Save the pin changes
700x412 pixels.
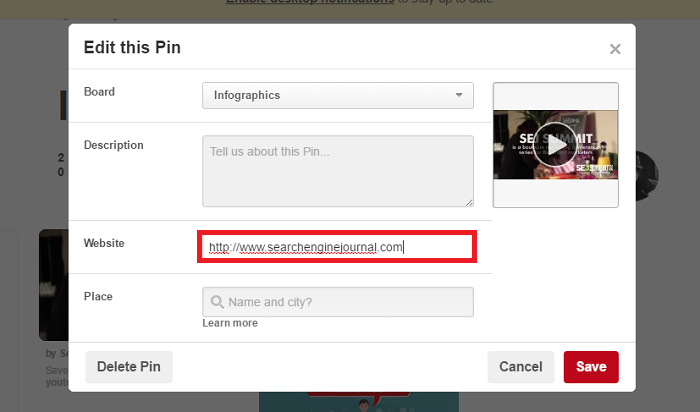click(x=591, y=367)
